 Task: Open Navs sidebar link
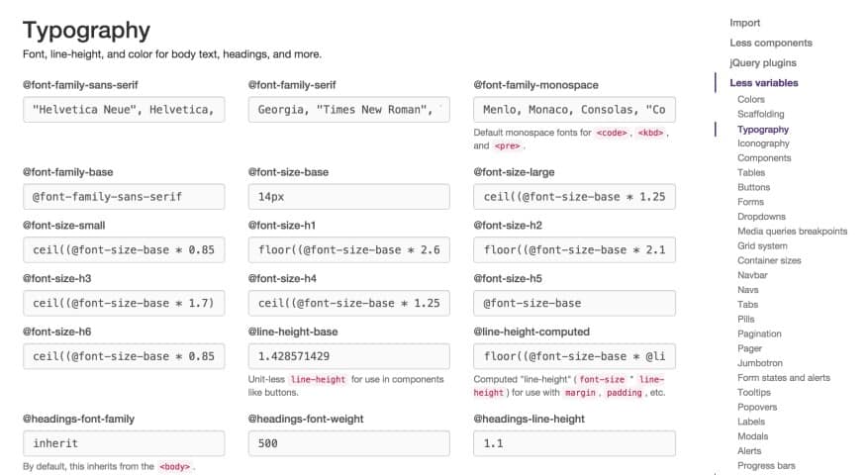748,290
